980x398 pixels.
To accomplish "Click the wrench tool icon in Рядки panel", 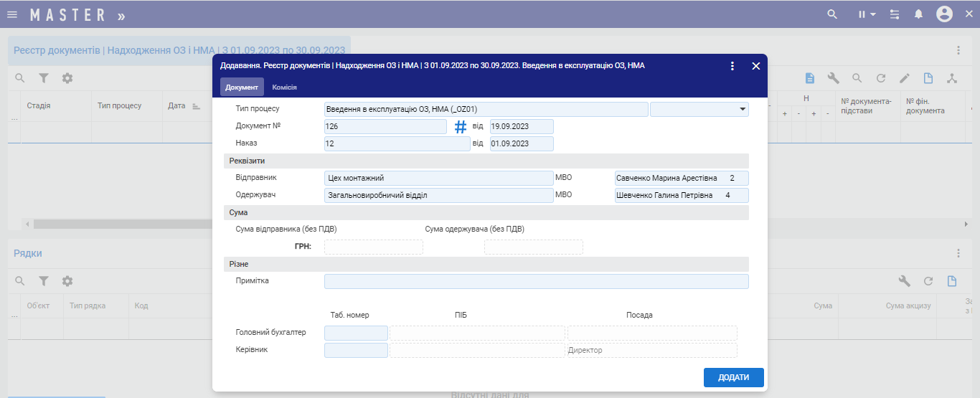I will click(x=905, y=281).
